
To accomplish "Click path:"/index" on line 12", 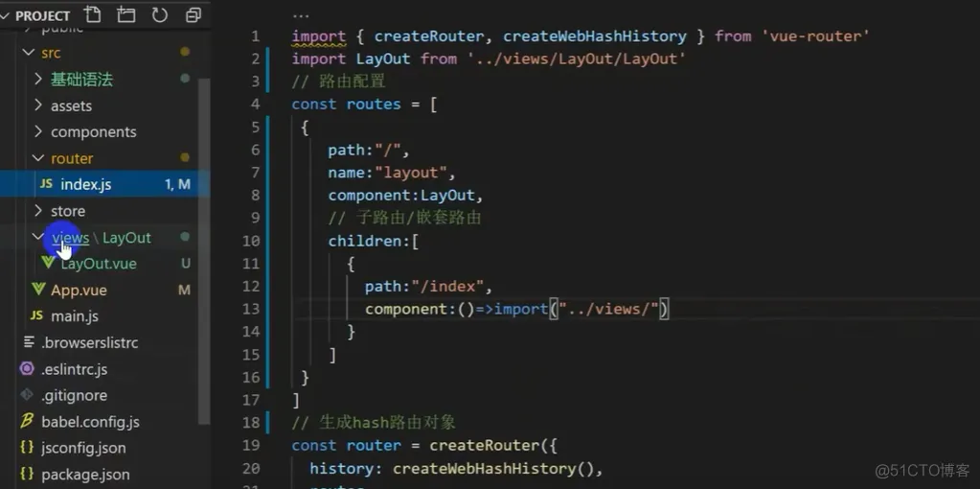I will 428,287.
